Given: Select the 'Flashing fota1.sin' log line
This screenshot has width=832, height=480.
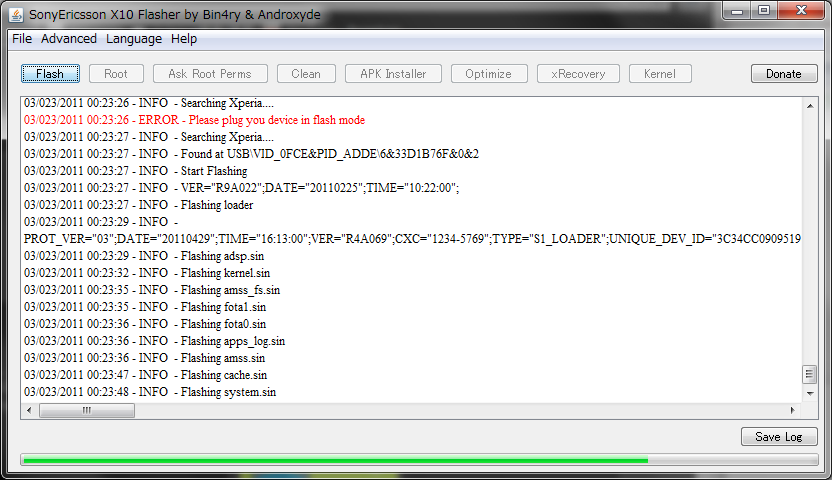Looking at the screenshot, I should [x=145, y=307].
